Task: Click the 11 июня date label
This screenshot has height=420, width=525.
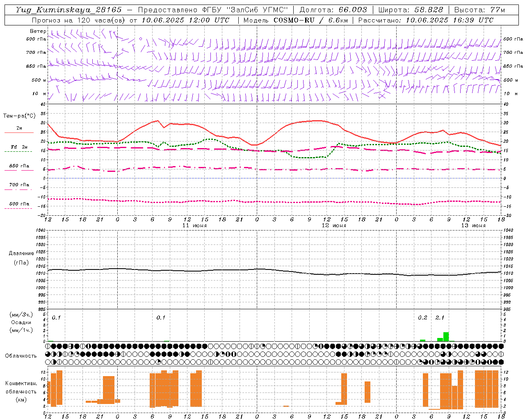Action: coord(194,226)
